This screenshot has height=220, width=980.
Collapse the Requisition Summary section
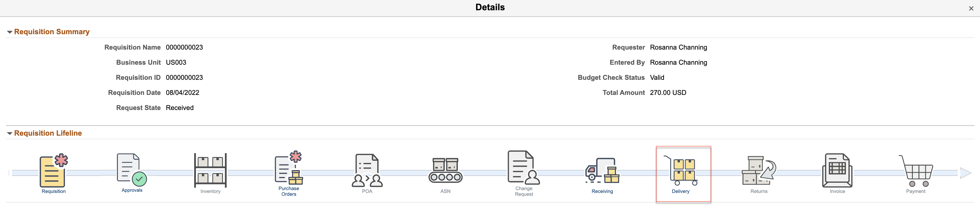10,32
